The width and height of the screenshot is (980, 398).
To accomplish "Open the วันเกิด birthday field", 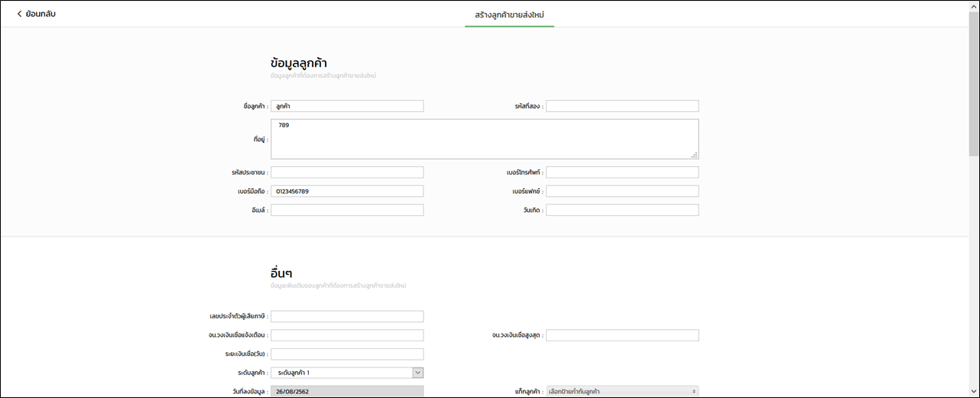I will tap(622, 210).
